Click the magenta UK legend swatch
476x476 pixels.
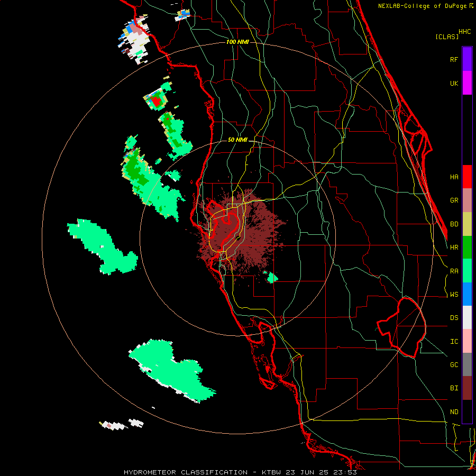coord(467,83)
